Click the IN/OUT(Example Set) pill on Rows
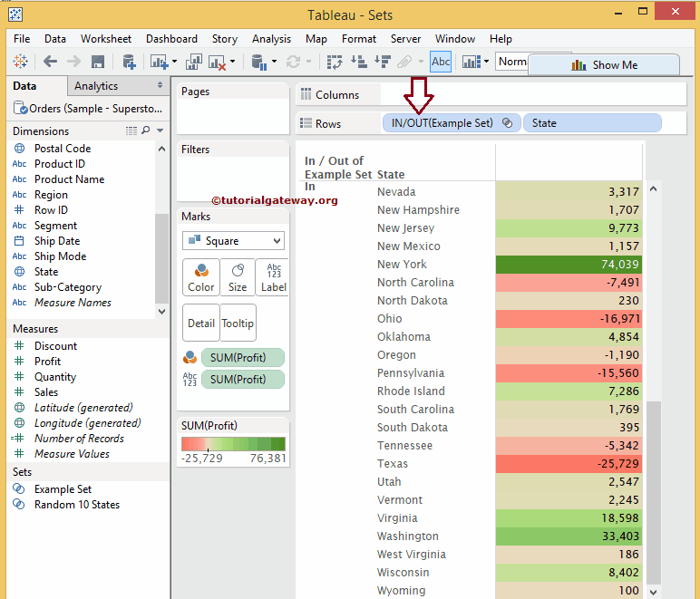 click(x=442, y=123)
